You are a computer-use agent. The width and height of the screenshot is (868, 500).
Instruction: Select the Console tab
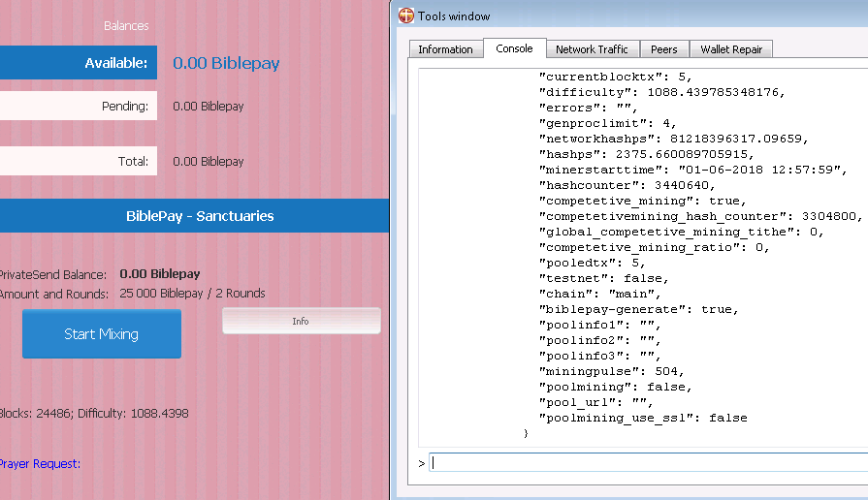click(514, 48)
